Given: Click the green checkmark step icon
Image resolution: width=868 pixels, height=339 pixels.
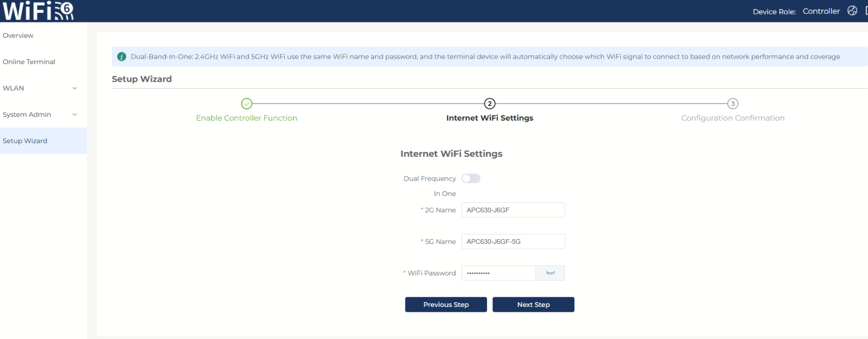Looking at the screenshot, I should coord(246,104).
